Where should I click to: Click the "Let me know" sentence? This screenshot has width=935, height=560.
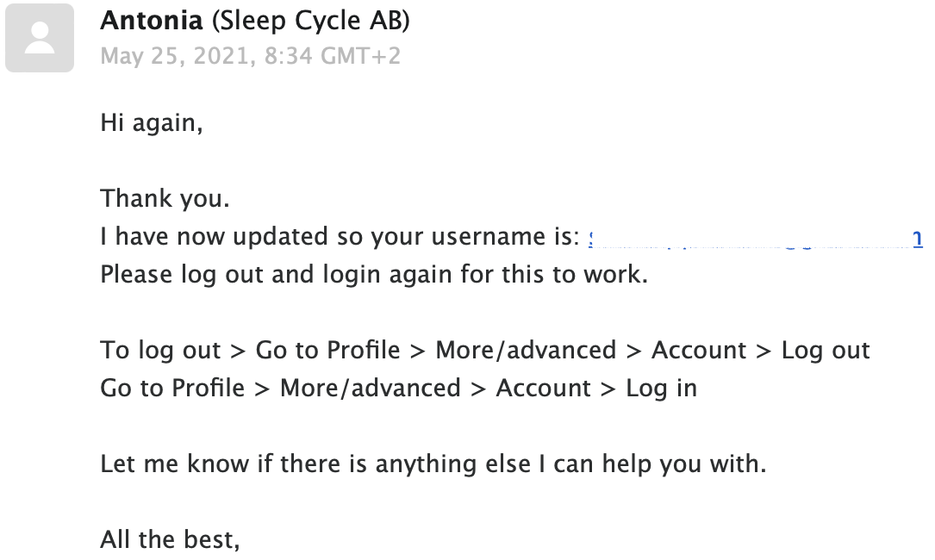tap(433, 464)
